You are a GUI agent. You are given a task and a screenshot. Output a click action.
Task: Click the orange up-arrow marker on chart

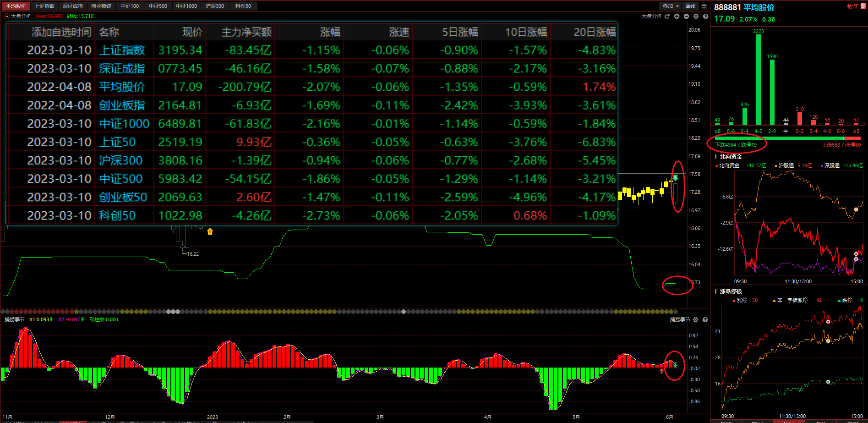[x=210, y=231]
